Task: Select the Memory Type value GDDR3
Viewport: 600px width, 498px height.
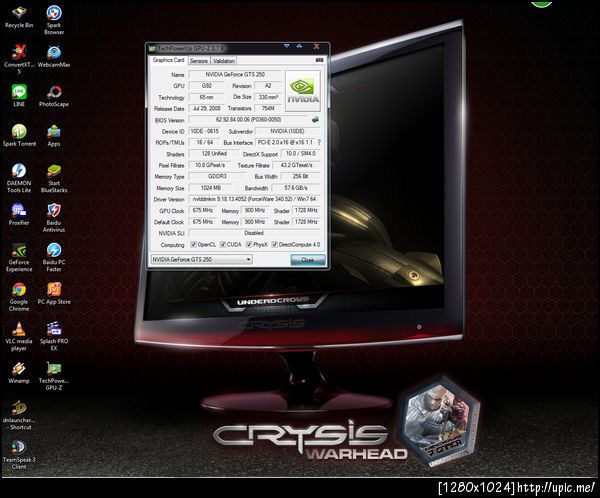Action: click(x=217, y=176)
